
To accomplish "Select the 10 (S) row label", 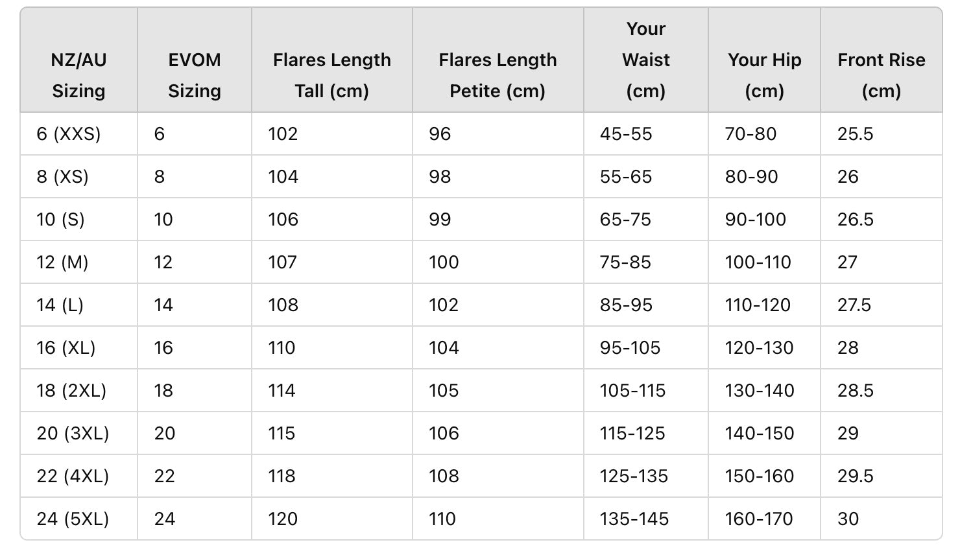I will [60, 220].
